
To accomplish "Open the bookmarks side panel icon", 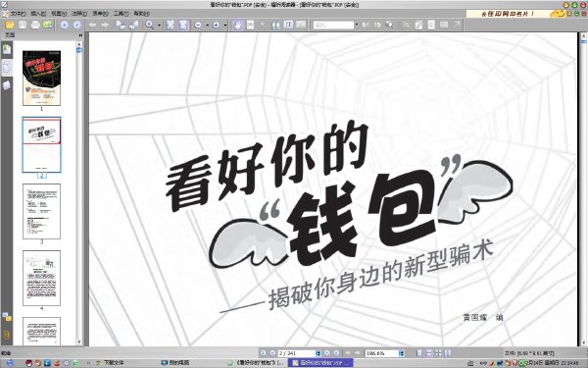I will [x=7, y=50].
